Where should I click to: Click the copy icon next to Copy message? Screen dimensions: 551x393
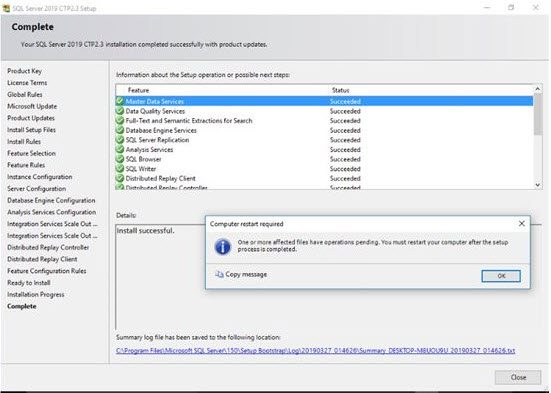point(219,274)
